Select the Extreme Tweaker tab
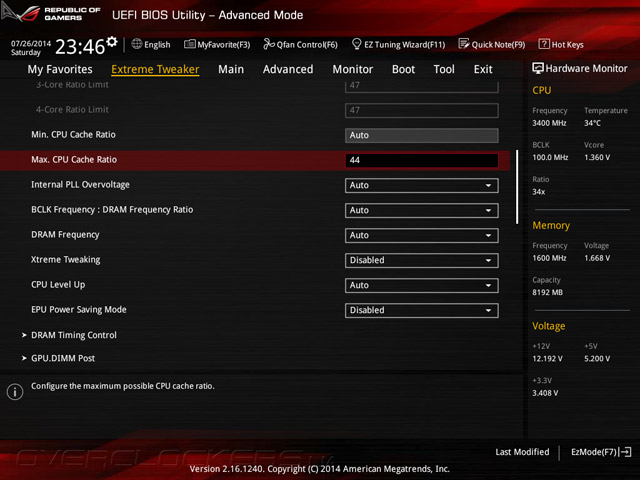Screen dimensions: 640x480 [x=155, y=69]
